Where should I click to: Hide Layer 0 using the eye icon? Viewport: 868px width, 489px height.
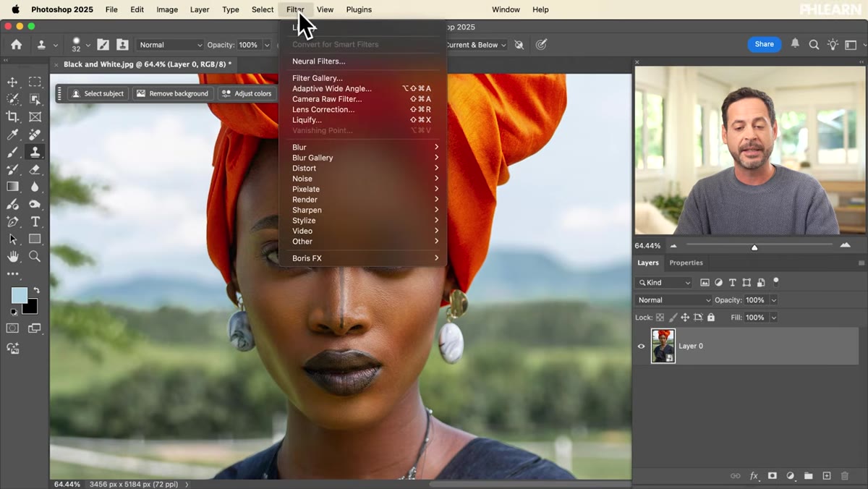point(641,346)
